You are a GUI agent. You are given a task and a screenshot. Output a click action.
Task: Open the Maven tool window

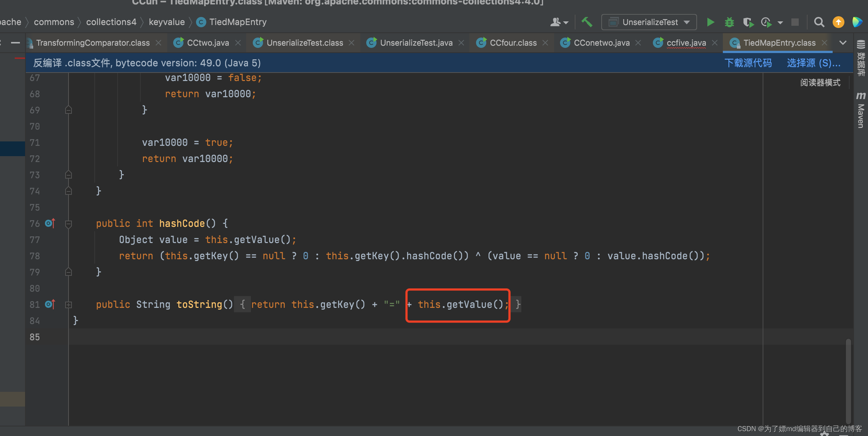tap(861, 110)
